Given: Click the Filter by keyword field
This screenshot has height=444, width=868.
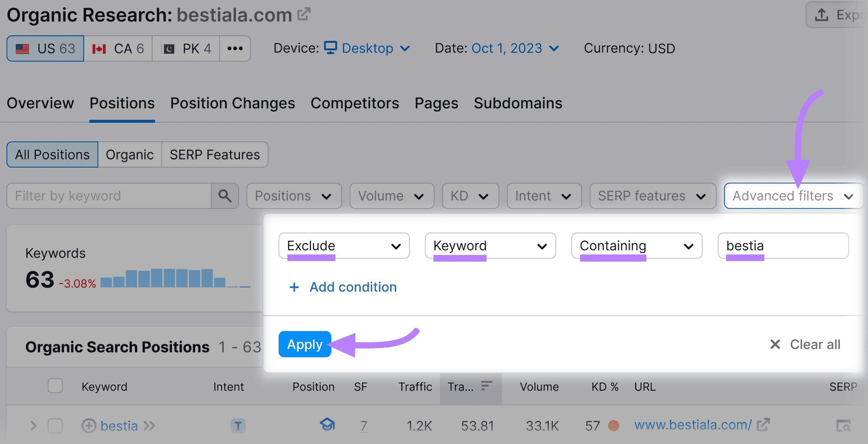Looking at the screenshot, I should 109,196.
